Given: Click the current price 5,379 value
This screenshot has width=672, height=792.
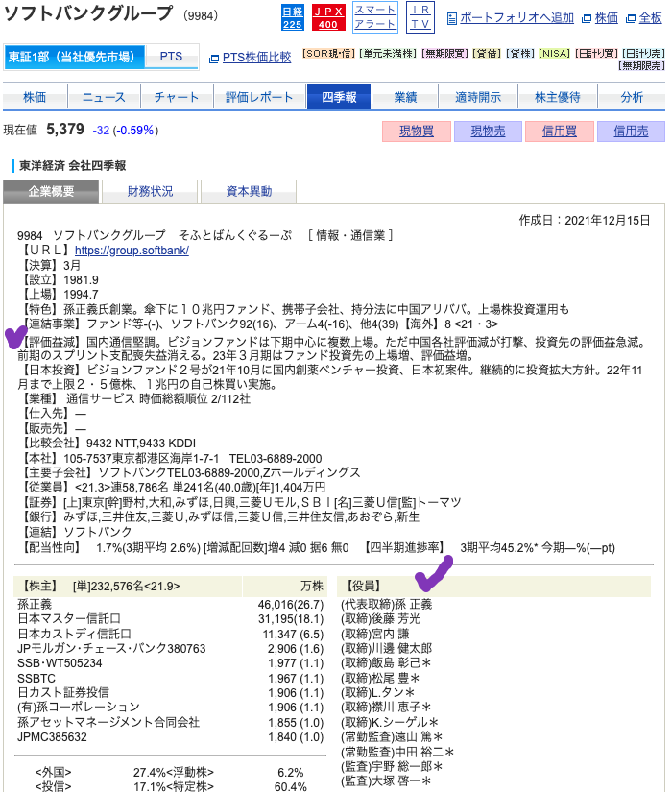Looking at the screenshot, I should click(65, 130).
